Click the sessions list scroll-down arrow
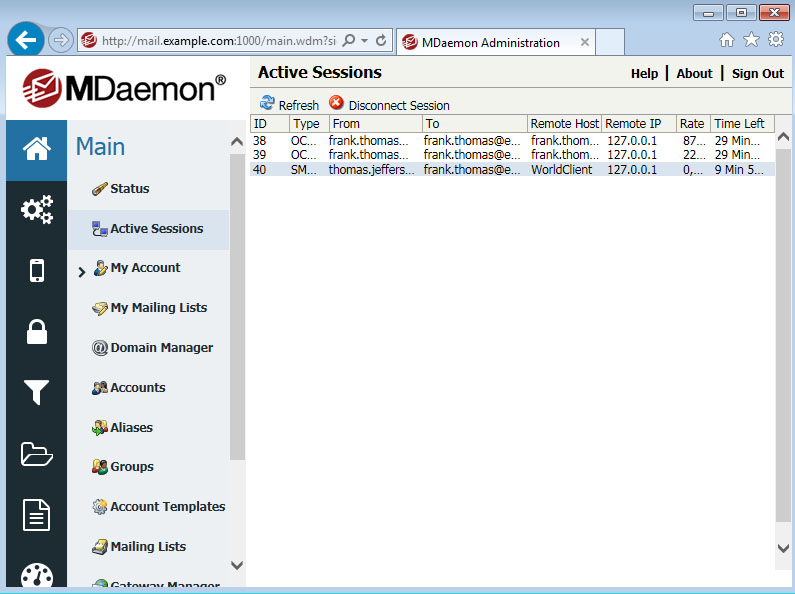 pyautogui.click(x=783, y=548)
